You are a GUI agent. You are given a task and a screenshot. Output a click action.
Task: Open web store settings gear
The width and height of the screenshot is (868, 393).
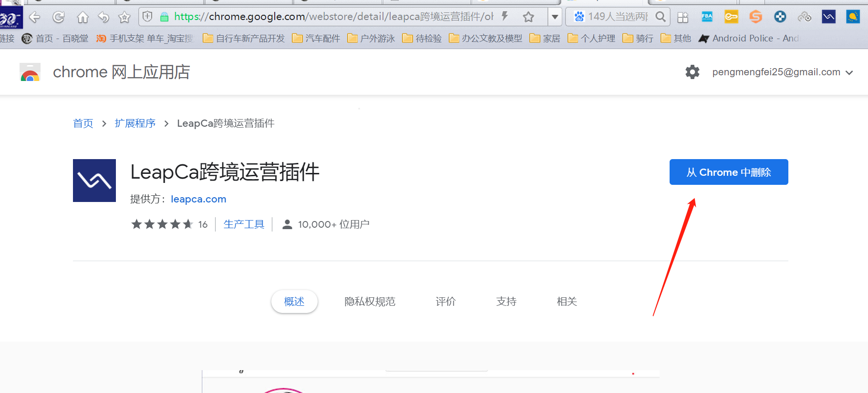(692, 72)
